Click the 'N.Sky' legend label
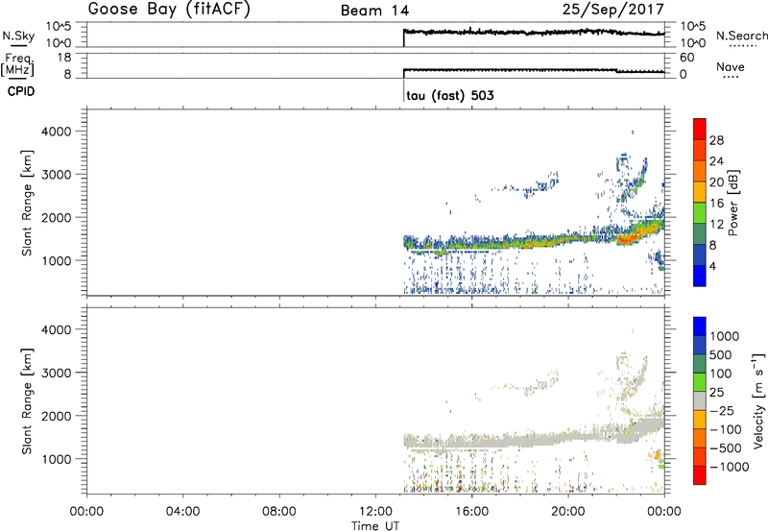768x532 pixels. tap(18, 36)
